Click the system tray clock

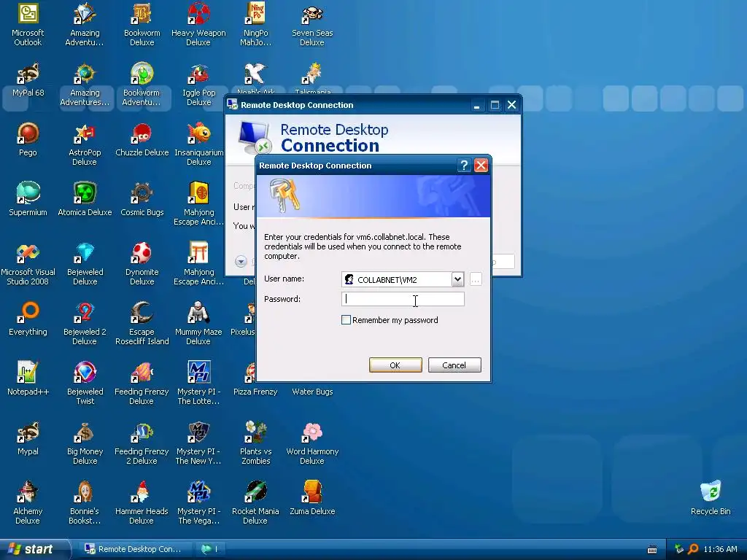point(720,549)
